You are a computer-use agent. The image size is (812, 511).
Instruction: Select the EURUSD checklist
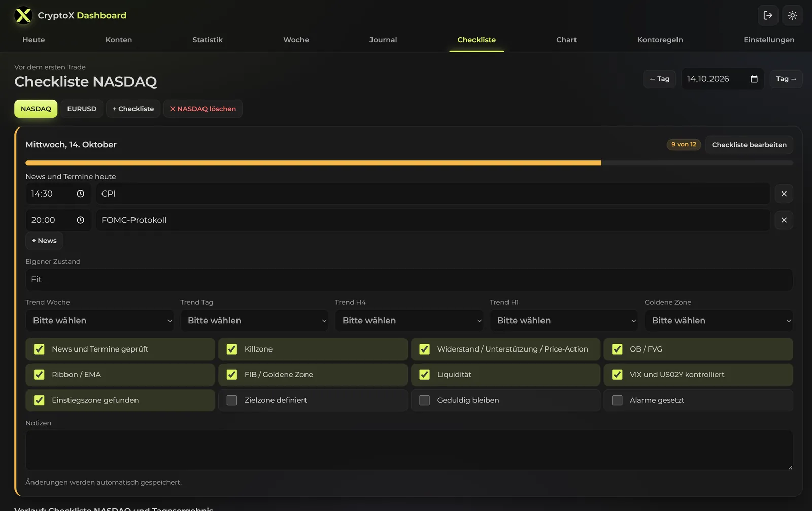82,109
